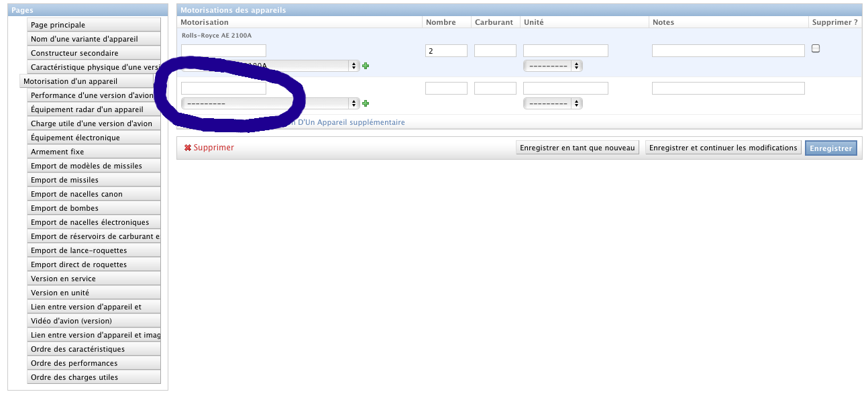Screen dimensions: 868x396
Task: Go to Équipement radar d'un appareil tab
Action: (94, 109)
